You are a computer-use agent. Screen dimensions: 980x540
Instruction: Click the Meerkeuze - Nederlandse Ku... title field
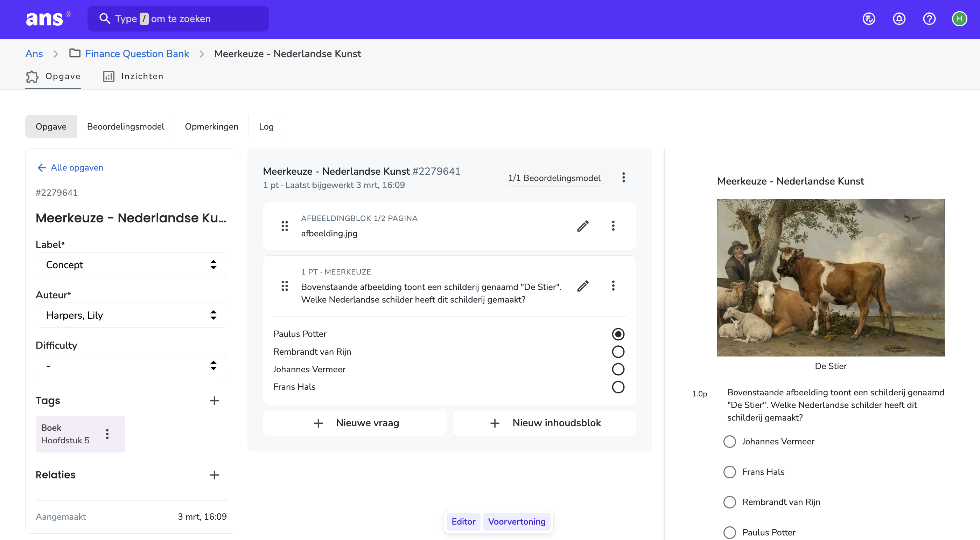pos(131,218)
